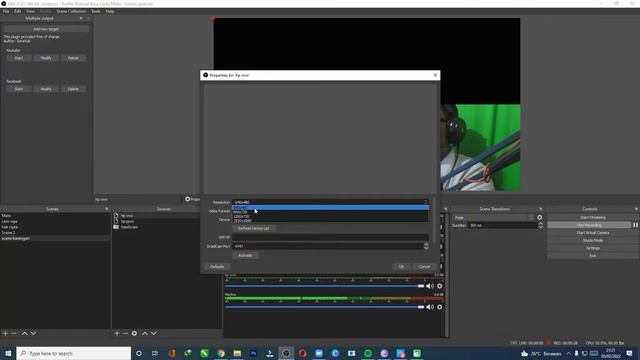Open source properties gear in Sources panel

click(x=134, y=333)
